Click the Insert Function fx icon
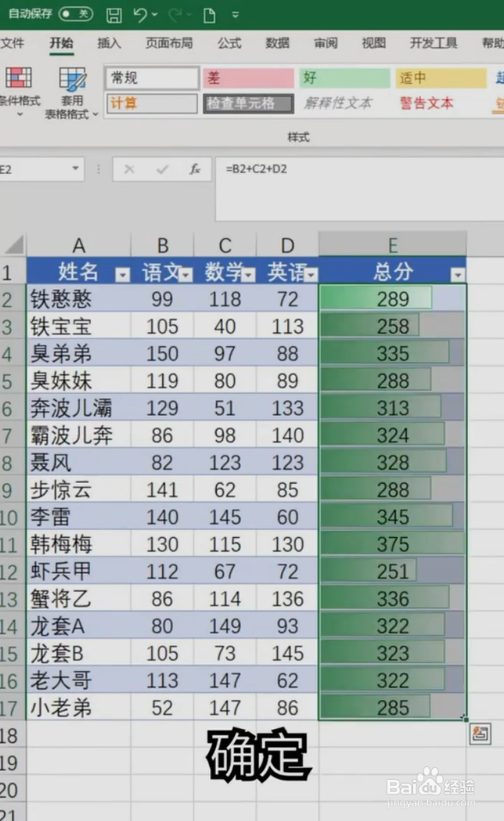 point(195,169)
